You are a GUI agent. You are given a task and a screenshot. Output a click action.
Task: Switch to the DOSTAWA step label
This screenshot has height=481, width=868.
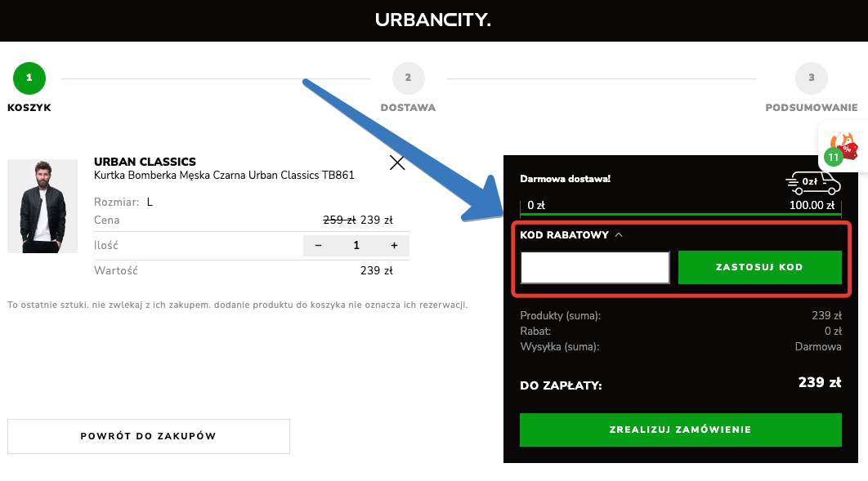408,107
